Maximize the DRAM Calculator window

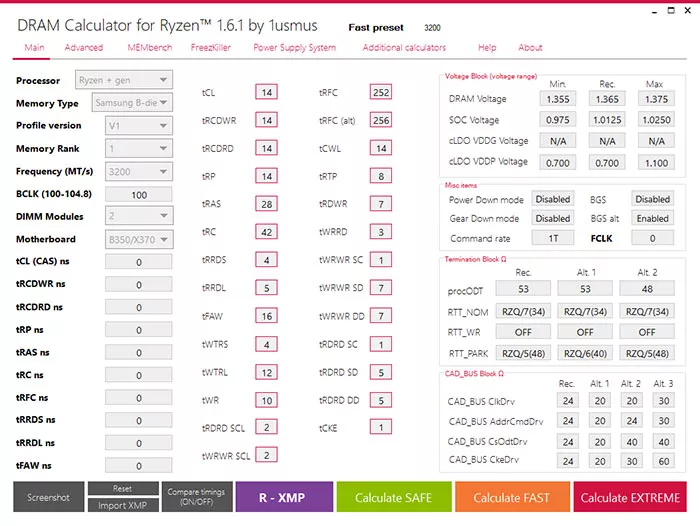tap(671, 10)
